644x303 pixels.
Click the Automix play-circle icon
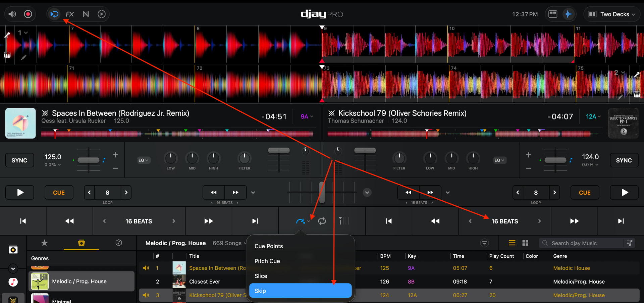pos(102,14)
